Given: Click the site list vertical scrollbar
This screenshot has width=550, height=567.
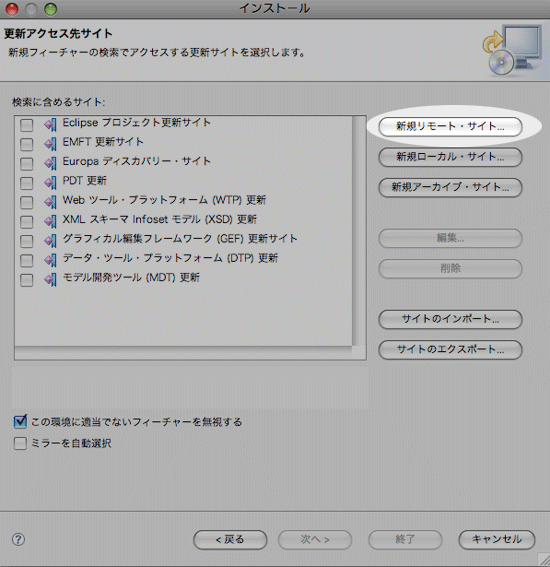Looking at the screenshot, I should click(x=359, y=231).
